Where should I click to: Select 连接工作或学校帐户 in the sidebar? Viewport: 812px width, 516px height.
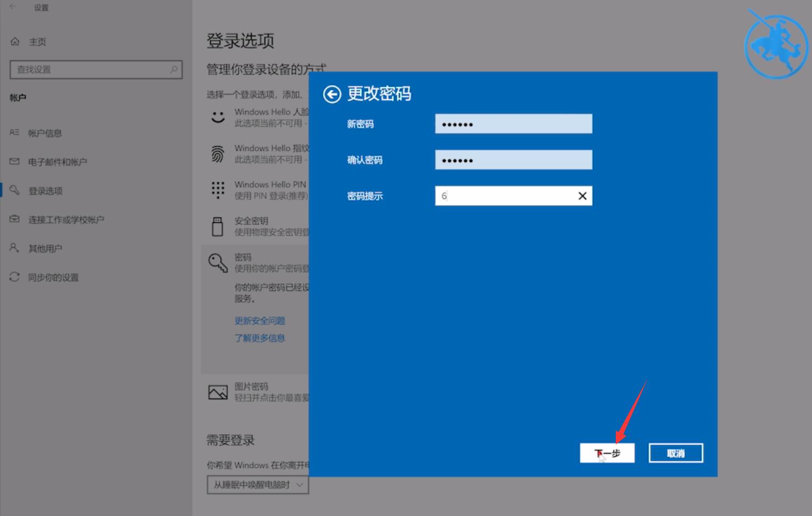pyautogui.click(x=66, y=220)
